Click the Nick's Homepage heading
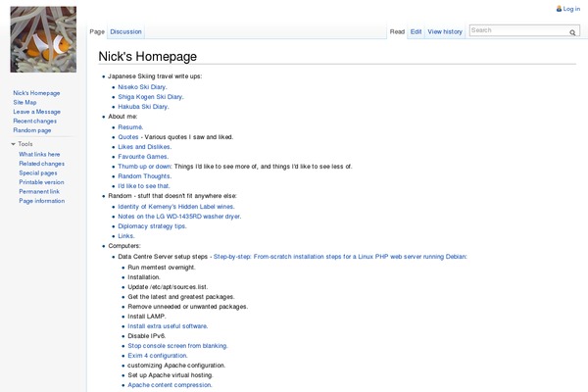The height and width of the screenshot is (392, 588). [147, 57]
